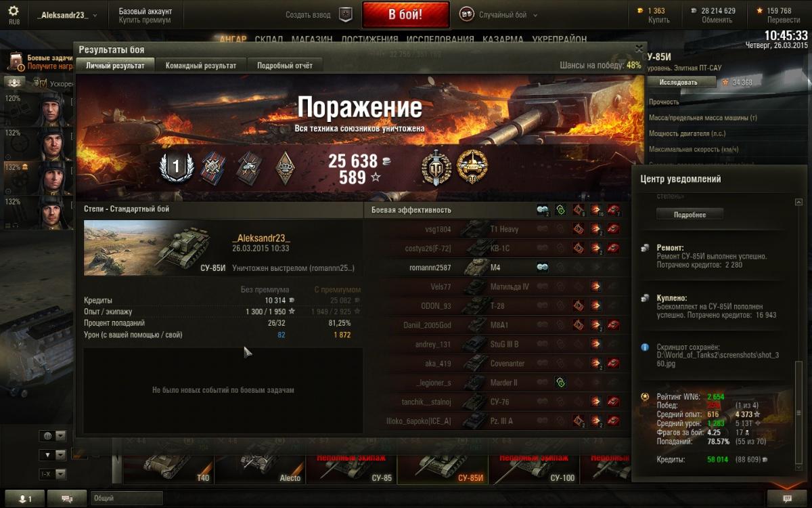Screen dimensions: 812x508
Task: Click the first-class mastery badge
Action: point(176,167)
